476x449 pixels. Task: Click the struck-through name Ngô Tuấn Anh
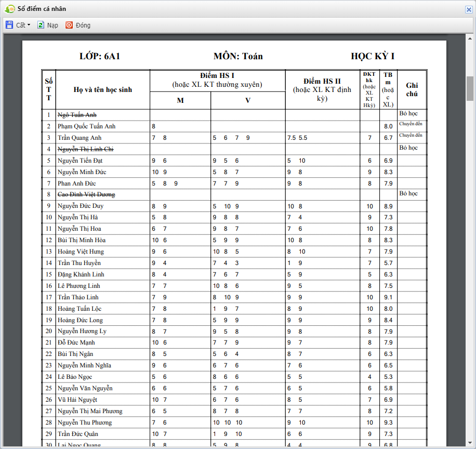coord(77,115)
